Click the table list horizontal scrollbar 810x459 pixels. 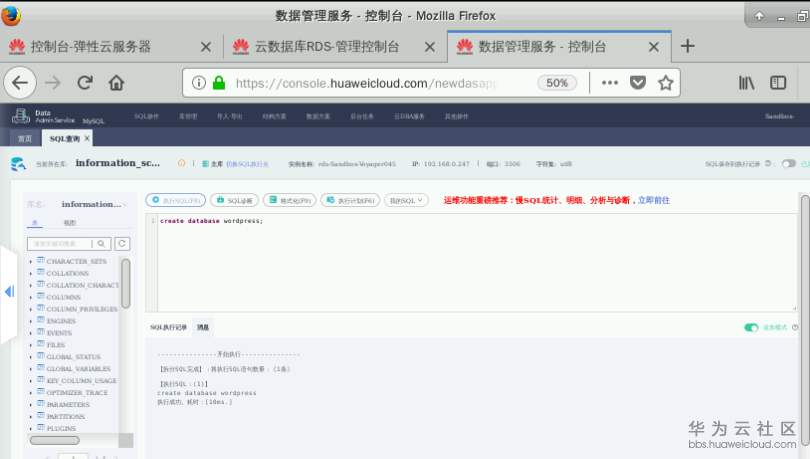[x=55, y=440]
